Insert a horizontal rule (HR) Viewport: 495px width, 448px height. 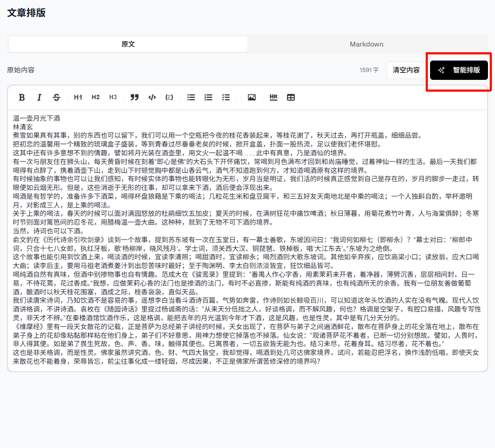point(273,97)
